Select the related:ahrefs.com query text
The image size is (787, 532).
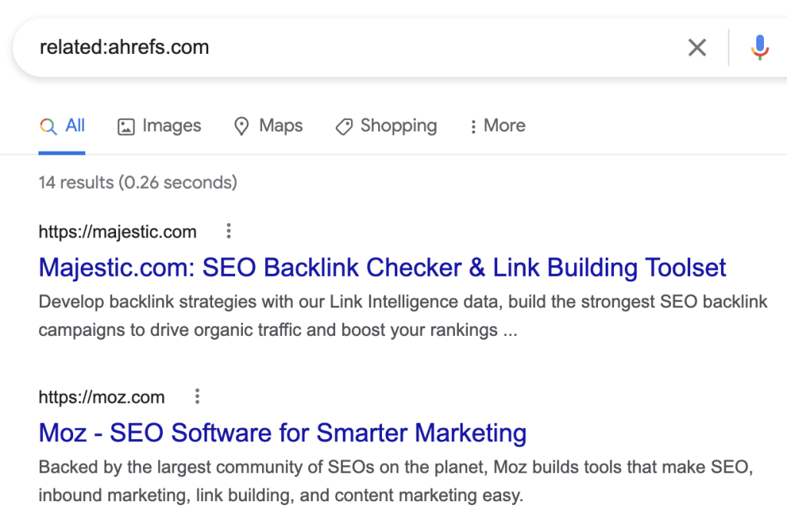point(125,47)
